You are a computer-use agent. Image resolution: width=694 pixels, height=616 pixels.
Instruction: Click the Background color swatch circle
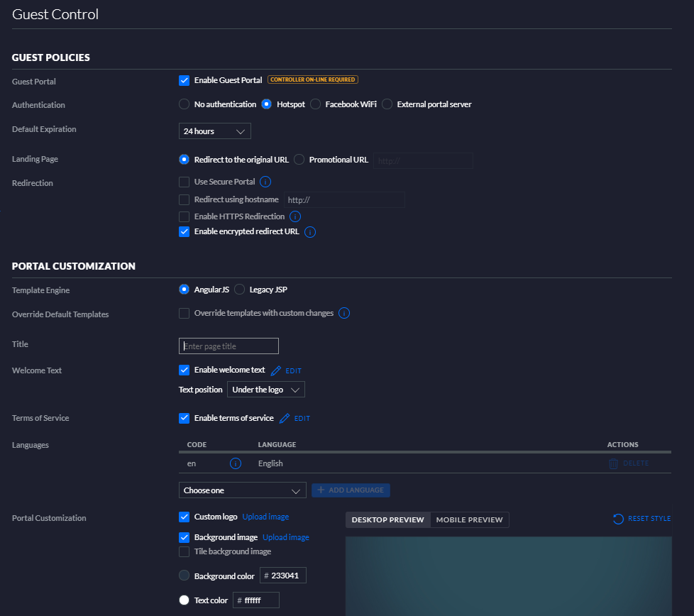click(184, 576)
